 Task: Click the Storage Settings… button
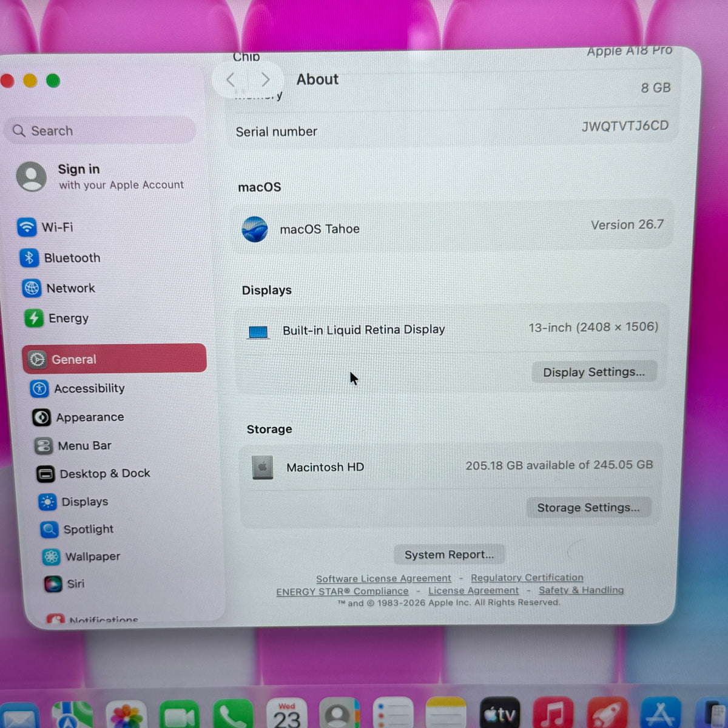(588, 507)
